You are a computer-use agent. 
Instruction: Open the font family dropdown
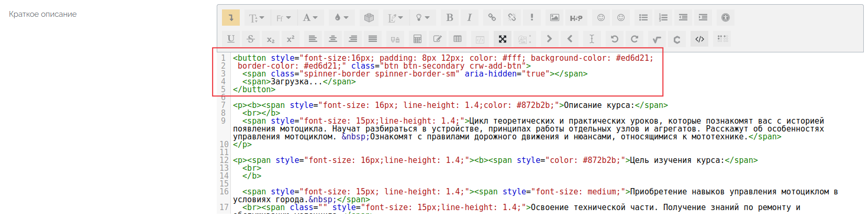[x=283, y=18]
